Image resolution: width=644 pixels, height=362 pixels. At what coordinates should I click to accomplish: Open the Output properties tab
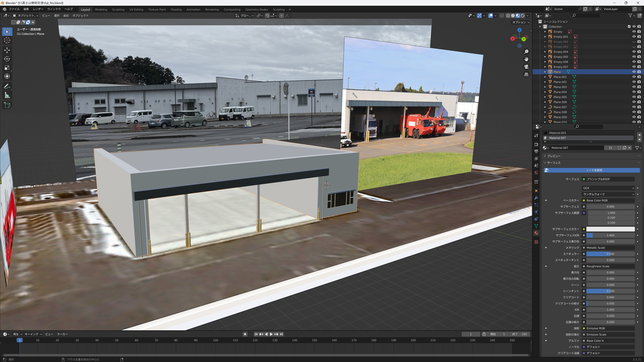pyautogui.click(x=536, y=151)
